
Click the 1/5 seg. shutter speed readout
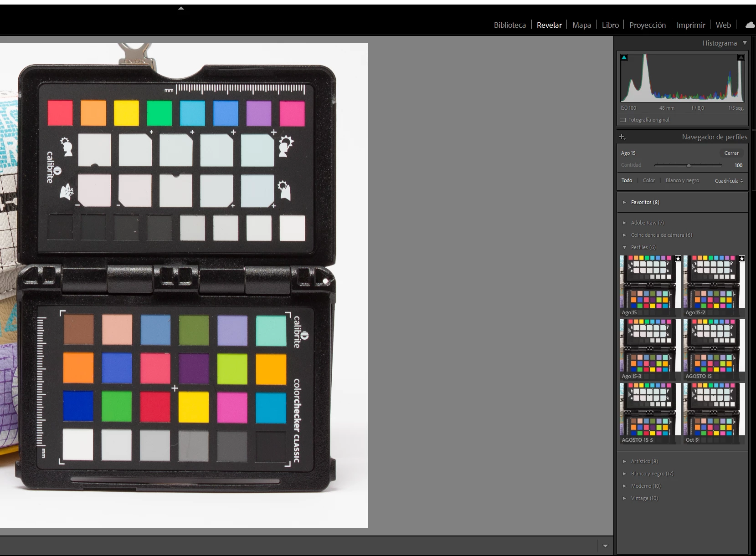(x=735, y=108)
